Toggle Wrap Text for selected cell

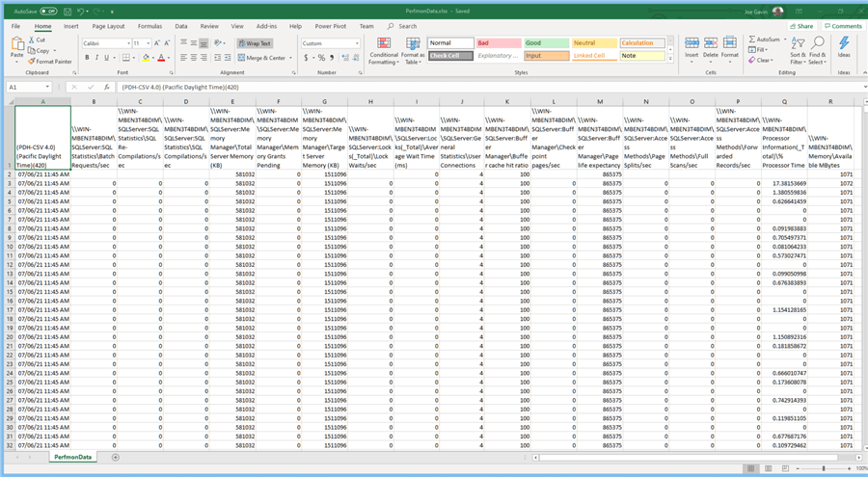pos(255,43)
